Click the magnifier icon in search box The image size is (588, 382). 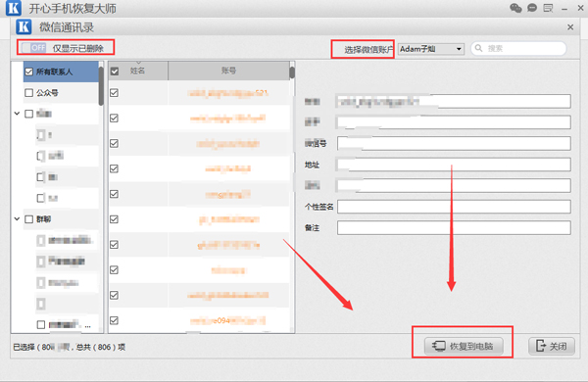[x=479, y=48]
